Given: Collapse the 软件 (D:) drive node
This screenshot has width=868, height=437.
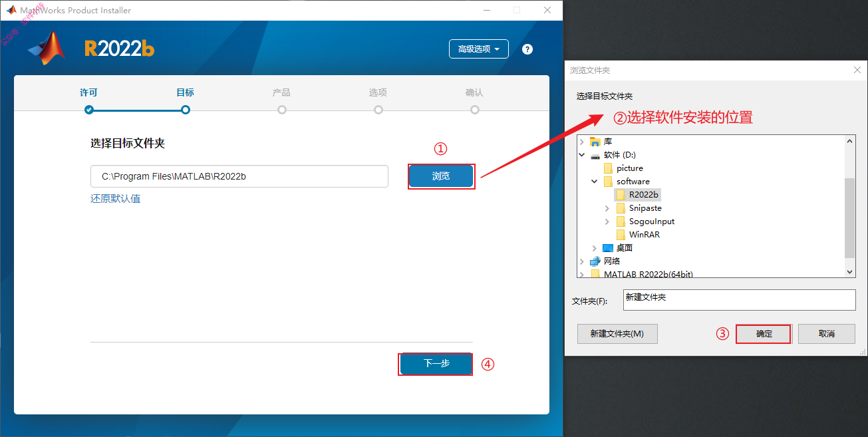Looking at the screenshot, I should (583, 155).
